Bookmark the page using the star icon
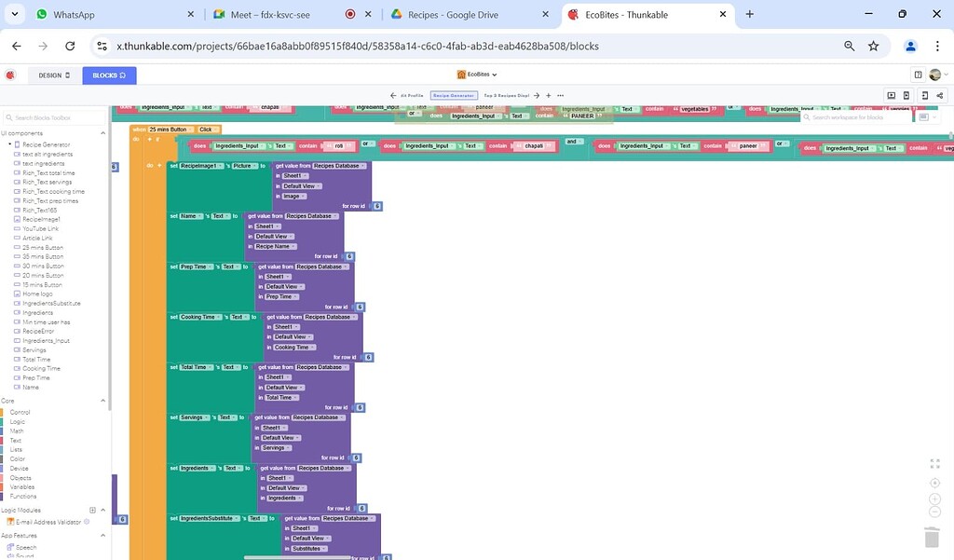Screen dimensions: 954x560 coord(873,45)
